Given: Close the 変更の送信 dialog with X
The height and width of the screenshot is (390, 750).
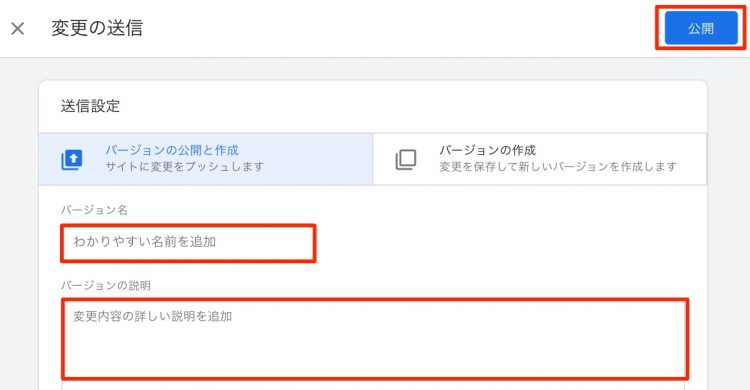Looking at the screenshot, I should (18, 29).
